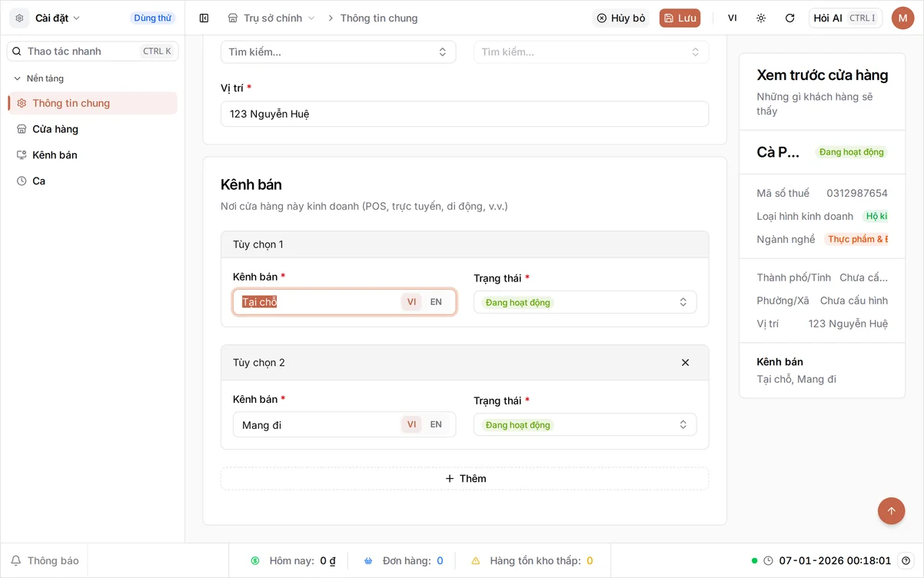The height and width of the screenshot is (578, 924).
Task: Switch Mang đi field to EN language
Action: [x=436, y=424]
